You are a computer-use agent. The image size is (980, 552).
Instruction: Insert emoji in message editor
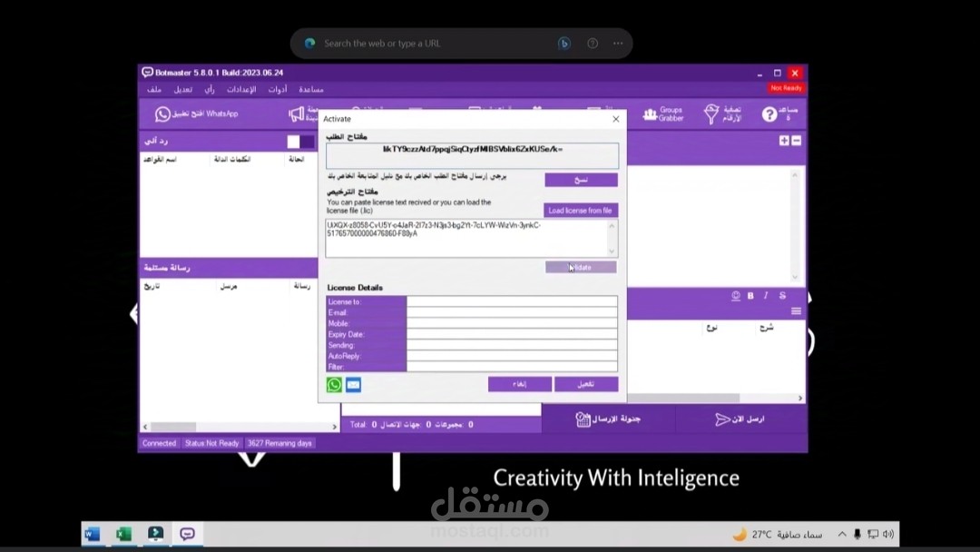(x=736, y=296)
